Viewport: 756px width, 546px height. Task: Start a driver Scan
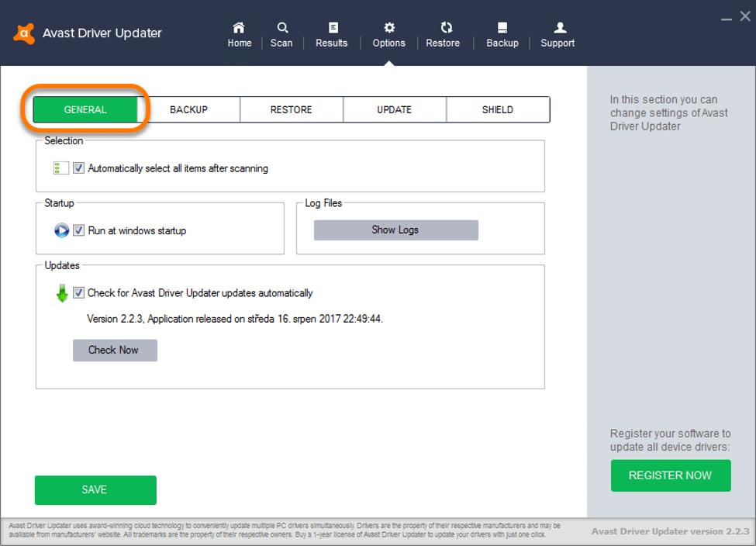pos(281,33)
